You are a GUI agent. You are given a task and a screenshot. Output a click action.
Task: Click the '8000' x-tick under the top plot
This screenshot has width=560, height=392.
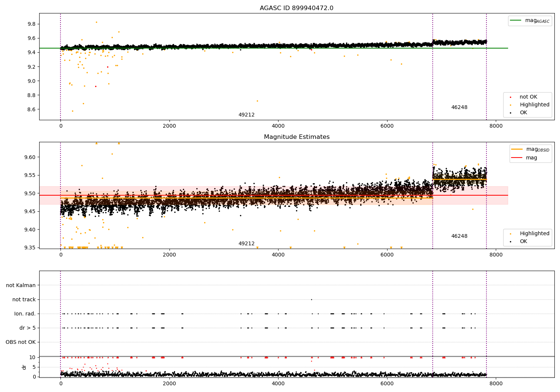[496, 126]
